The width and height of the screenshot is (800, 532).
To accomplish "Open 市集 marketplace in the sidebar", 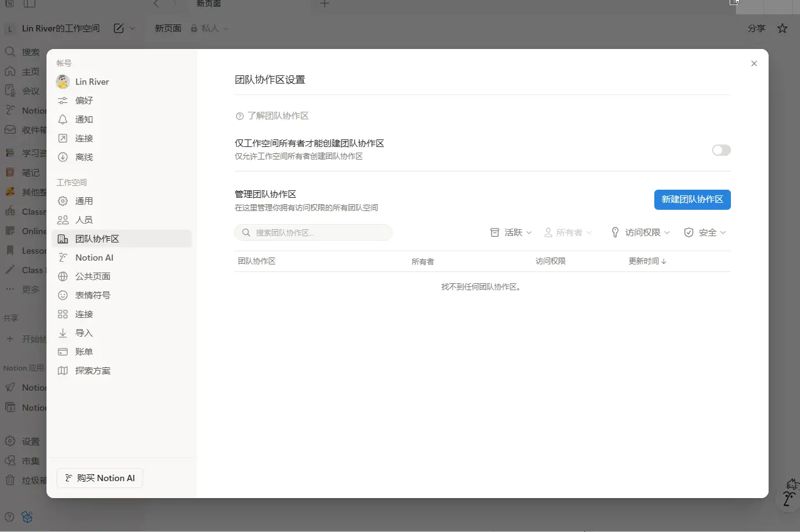I will (23, 461).
